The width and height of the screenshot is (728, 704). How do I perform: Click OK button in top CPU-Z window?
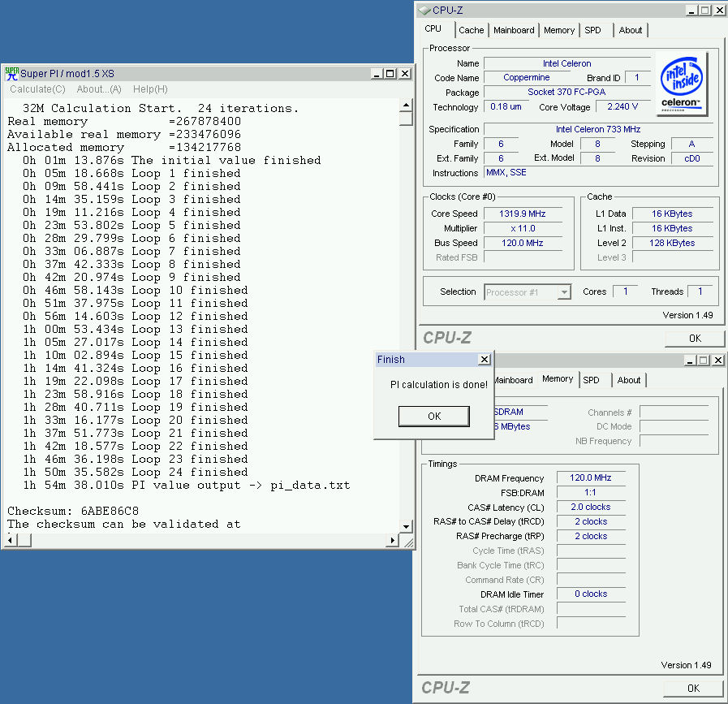point(695,338)
